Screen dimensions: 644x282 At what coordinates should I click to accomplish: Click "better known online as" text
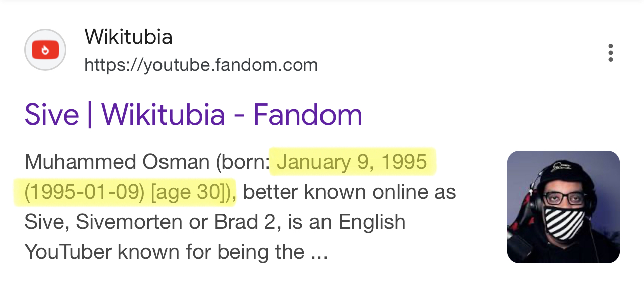point(349,192)
